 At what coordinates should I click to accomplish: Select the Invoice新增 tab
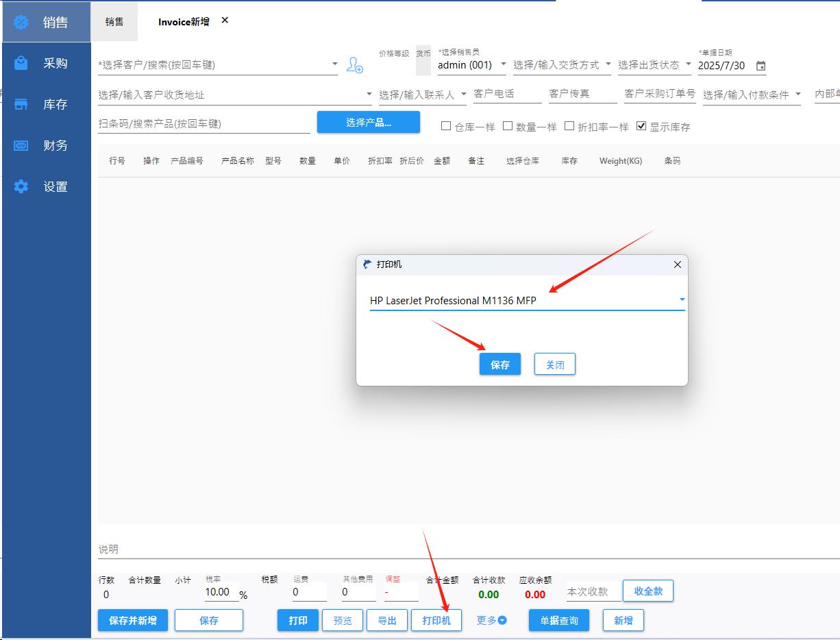pyautogui.click(x=184, y=21)
